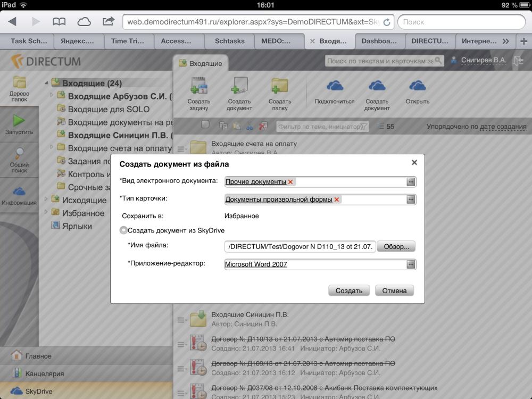This screenshot has width=532, height=399.
Task: Click the logout icon beside Снигирев В.А.
Action: [x=518, y=61]
